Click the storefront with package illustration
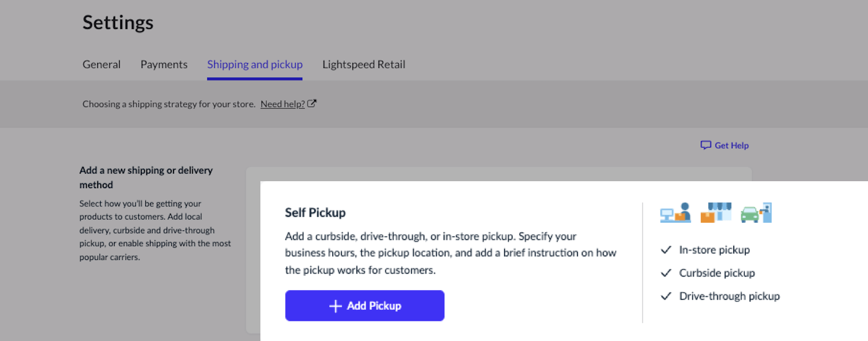 (716, 212)
